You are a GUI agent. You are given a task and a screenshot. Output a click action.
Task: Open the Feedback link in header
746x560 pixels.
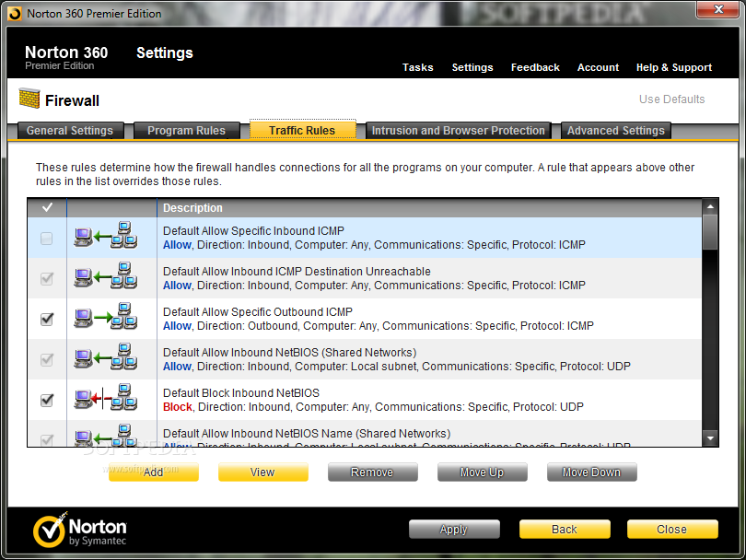(x=535, y=67)
